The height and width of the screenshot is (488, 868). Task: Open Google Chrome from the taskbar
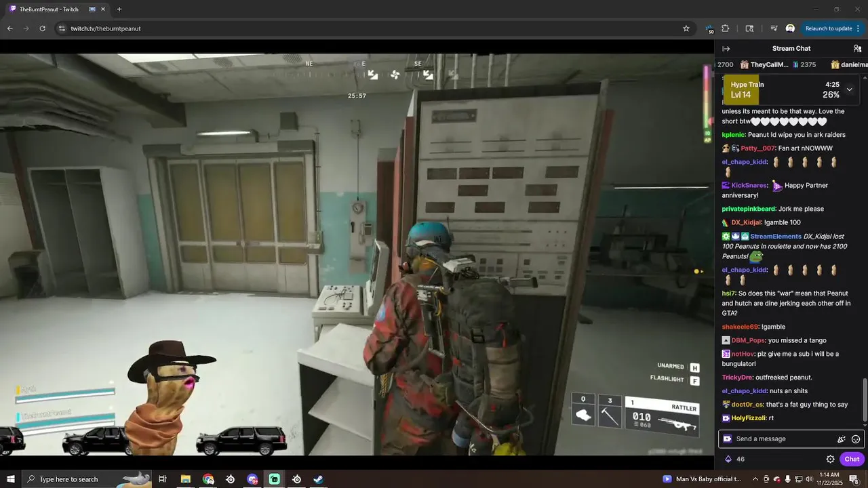[x=208, y=479]
